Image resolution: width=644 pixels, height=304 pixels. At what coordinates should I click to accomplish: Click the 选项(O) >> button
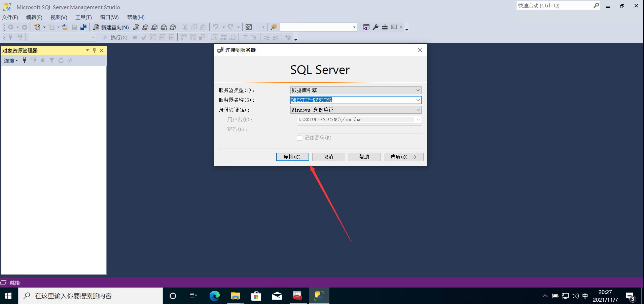(403, 157)
